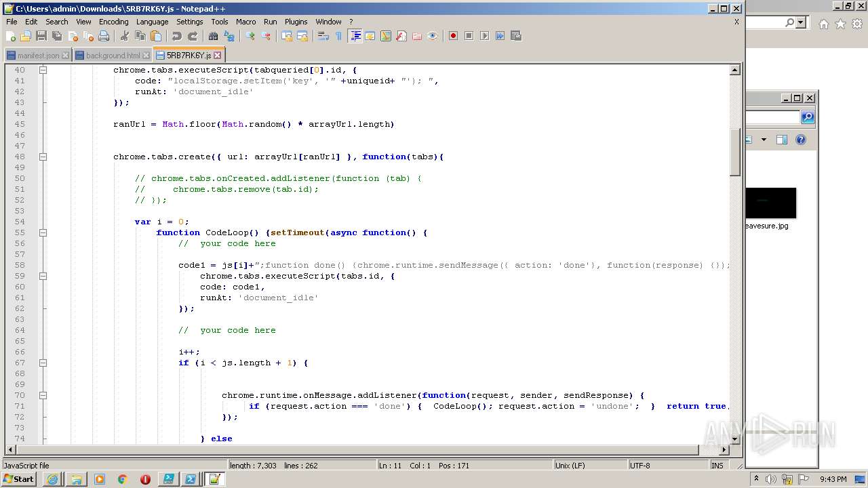This screenshot has height=488, width=868.
Task: Run macro multiple times icon
Action: [500, 36]
